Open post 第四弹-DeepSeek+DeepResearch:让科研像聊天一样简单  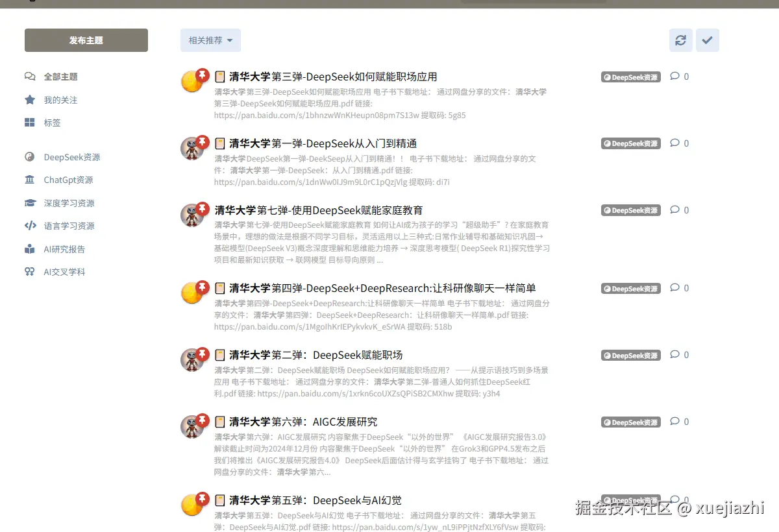[x=382, y=288]
